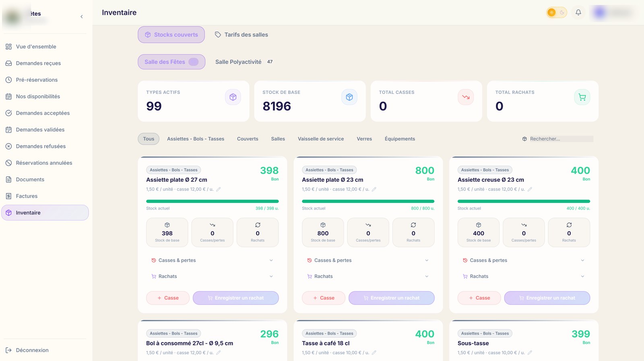Edit price pencil for Bol à consommé
Screen dimensions: 644x361
click(x=219, y=353)
